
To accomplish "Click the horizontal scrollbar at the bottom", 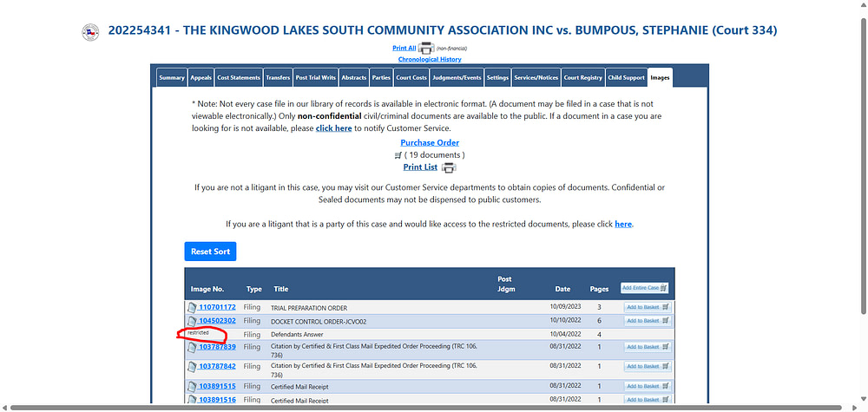I will (x=427, y=409).
